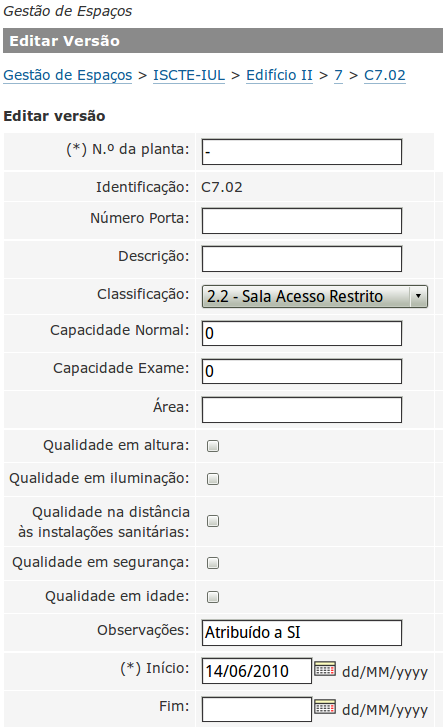Toggle the Qualidade em segurança checkbox

point(213,563)
